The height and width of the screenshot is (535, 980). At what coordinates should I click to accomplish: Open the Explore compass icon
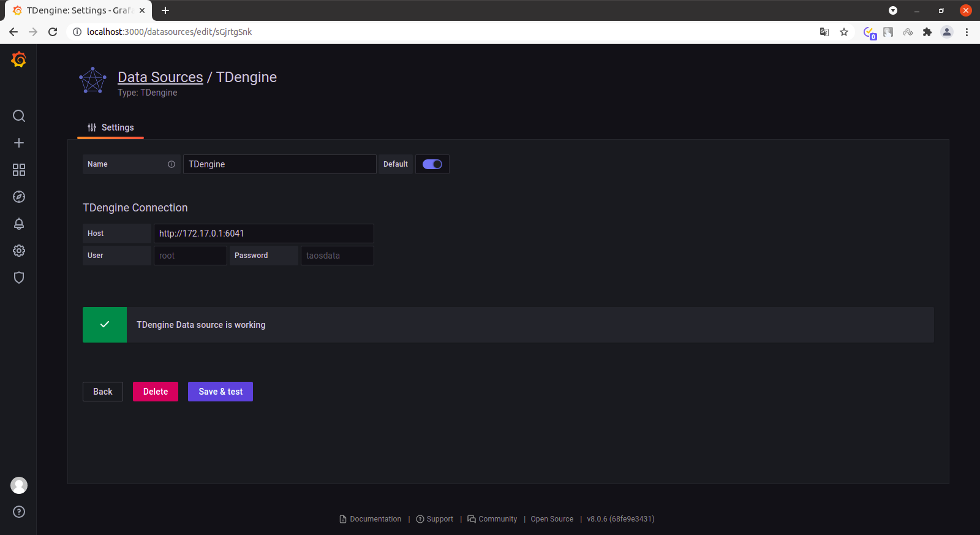point(19,197)
